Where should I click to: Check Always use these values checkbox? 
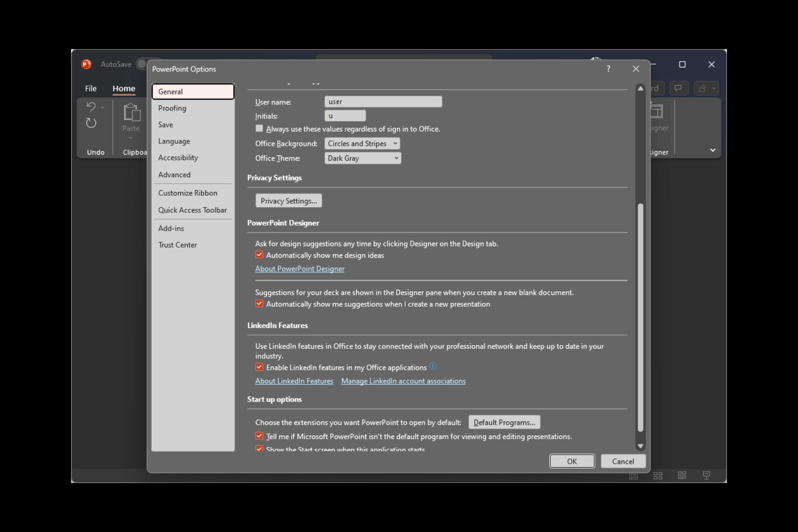(x=259, y=128)
